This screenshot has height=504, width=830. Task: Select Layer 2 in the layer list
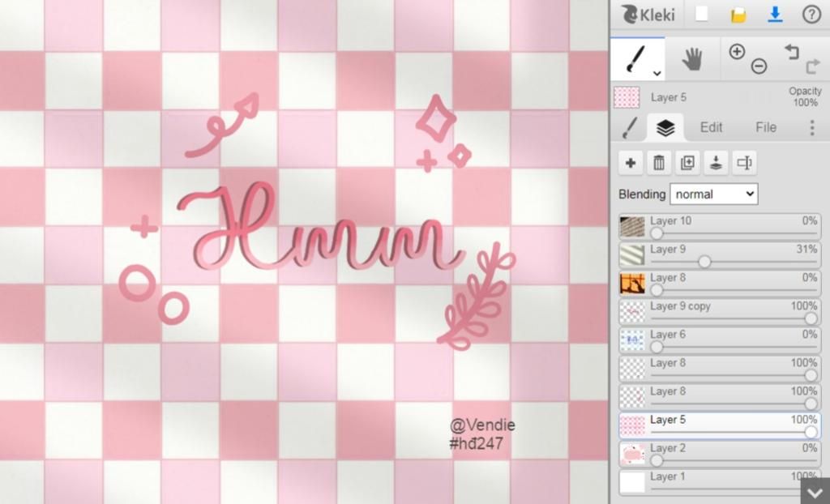720,455
